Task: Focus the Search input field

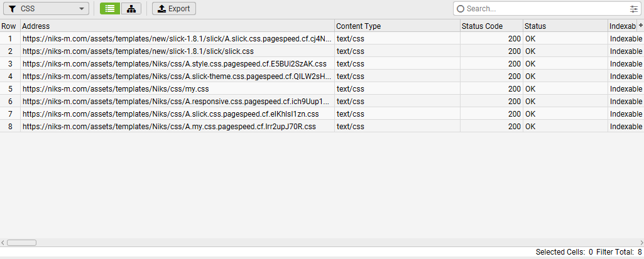Action: point(546,9)
